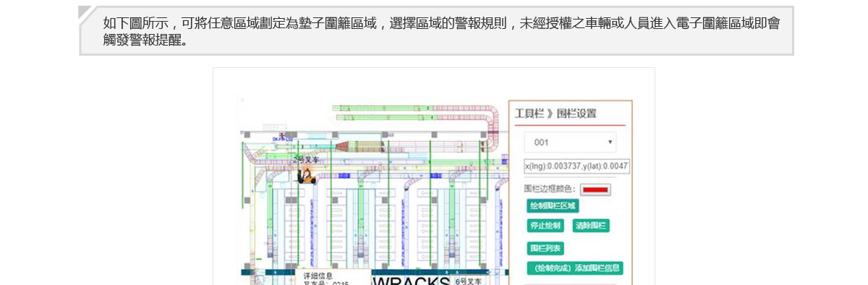Open the 围栏列表 fence list
Screen dimensions: 868x285
(545, 249)
